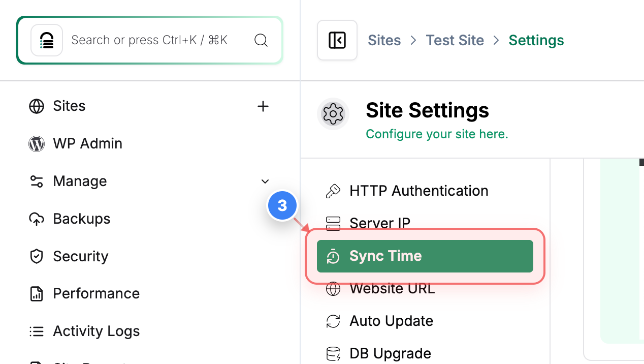Image resolution: width=644 pixels, height=364 pixels.
Task: Open Backups in sidebar
Action: pos(82,219)
